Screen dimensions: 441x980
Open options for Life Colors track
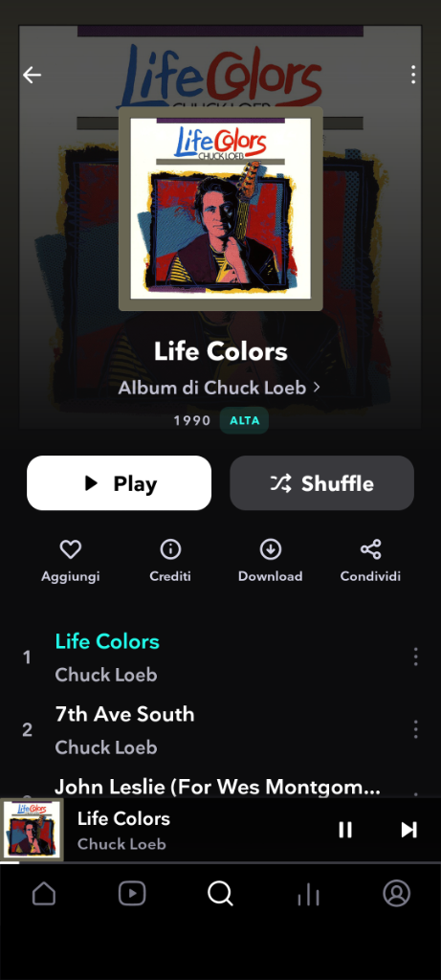(415, 657)
